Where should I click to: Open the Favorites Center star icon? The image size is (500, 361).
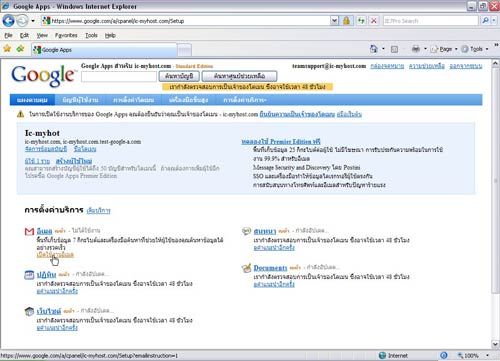7,49
